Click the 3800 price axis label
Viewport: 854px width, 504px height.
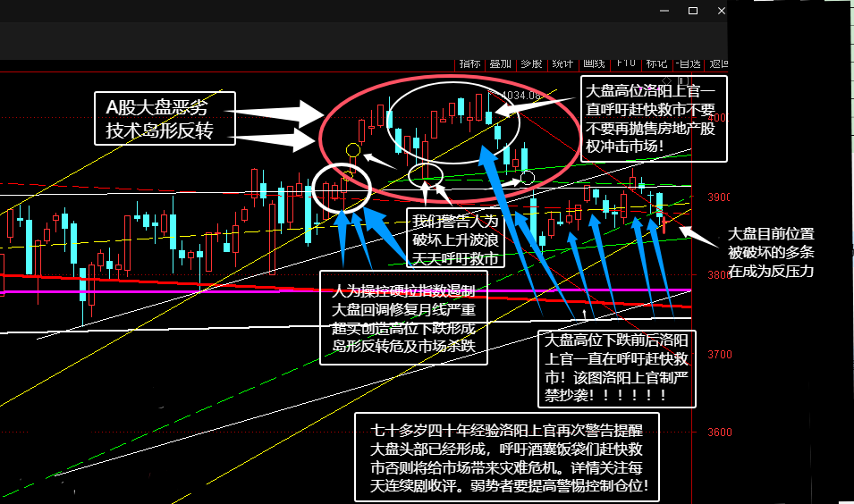pyautogui.click(x=718, y=275)
